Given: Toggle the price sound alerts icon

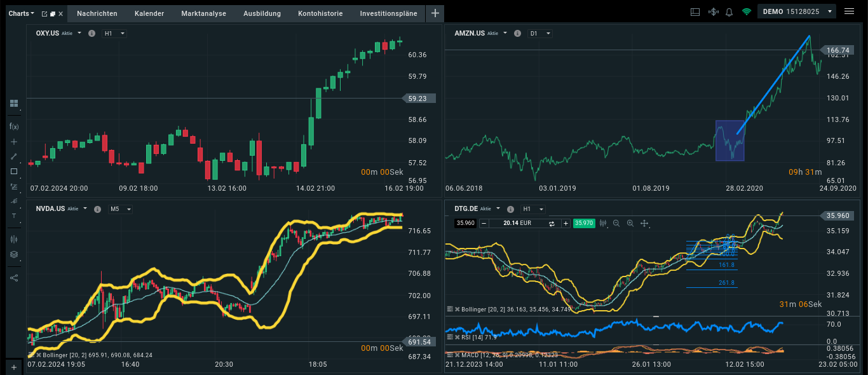Looking at the screenshot, I should pyautogui.click(x=712, y=11).
